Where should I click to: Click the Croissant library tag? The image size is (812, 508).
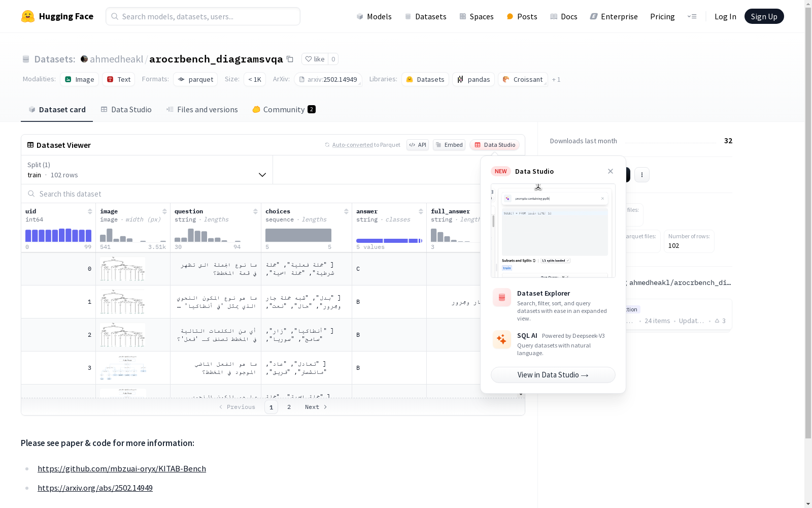tap(523, 79)
